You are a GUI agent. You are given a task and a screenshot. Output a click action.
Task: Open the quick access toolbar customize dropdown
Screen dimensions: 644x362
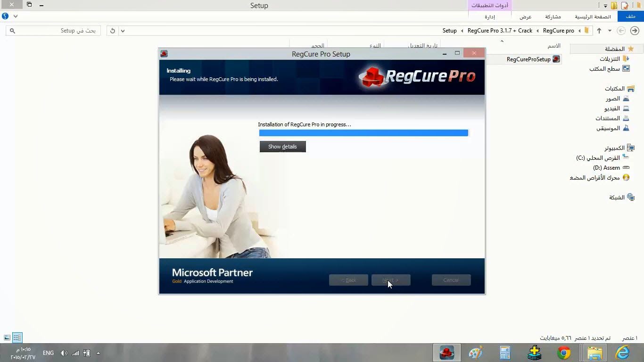[x=605, y=6]
